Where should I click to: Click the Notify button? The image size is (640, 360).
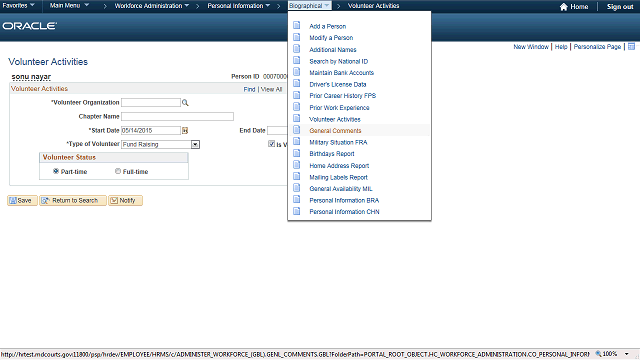pos(125,200)
